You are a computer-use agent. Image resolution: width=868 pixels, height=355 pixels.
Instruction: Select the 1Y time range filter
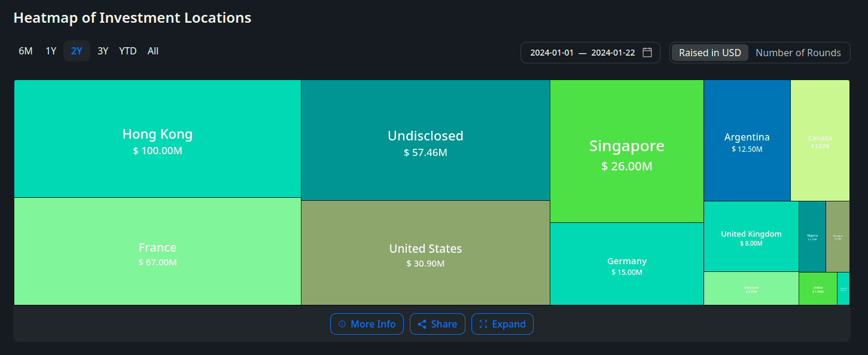(51, 51)
